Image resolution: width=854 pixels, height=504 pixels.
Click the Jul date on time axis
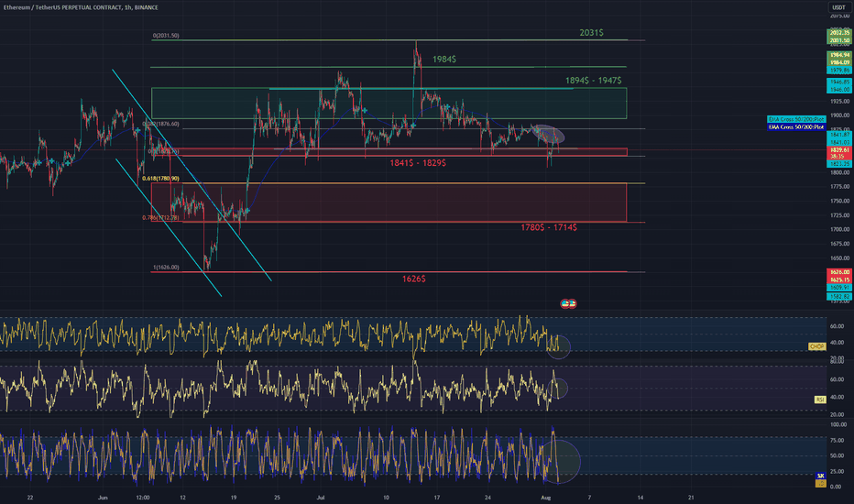321,498
